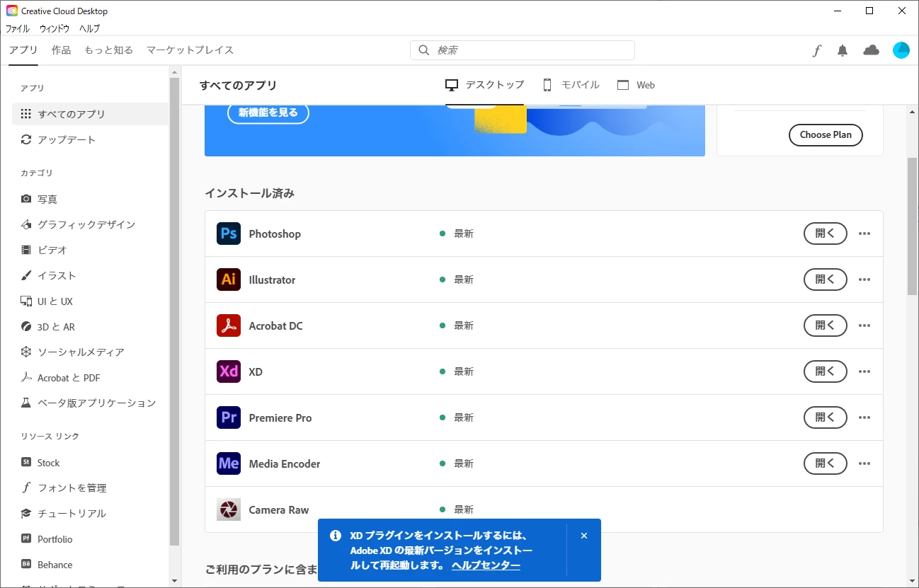The image size is (919, 588).
Task: Open cloud sync status icon
Action: tap(871, 50)
